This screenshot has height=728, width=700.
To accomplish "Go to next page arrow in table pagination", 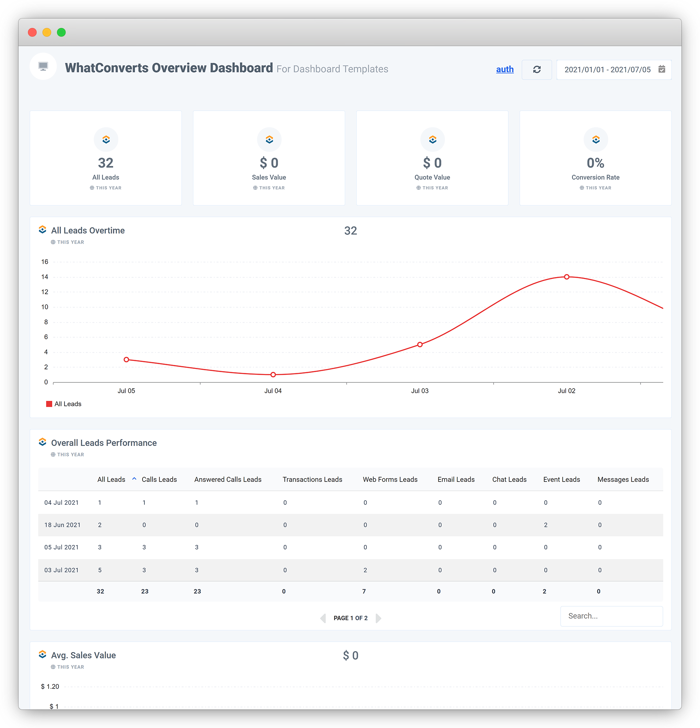I will tap(378, 618).
